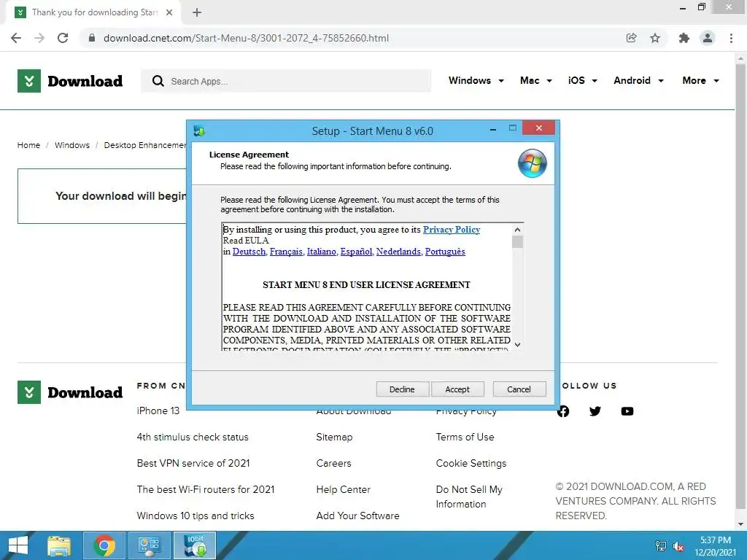Click the share page icon in address bar
The width and height of the screenshot is (747, 560).
pos(631,38)
